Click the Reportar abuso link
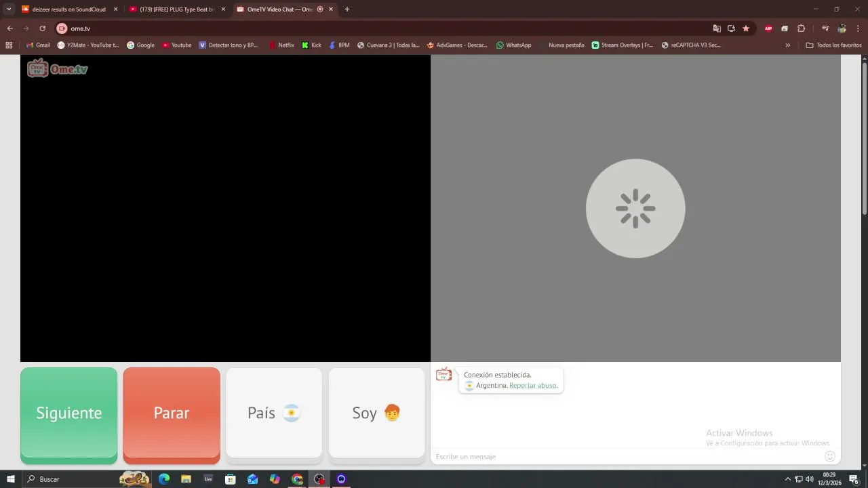 tap(533, 386)
